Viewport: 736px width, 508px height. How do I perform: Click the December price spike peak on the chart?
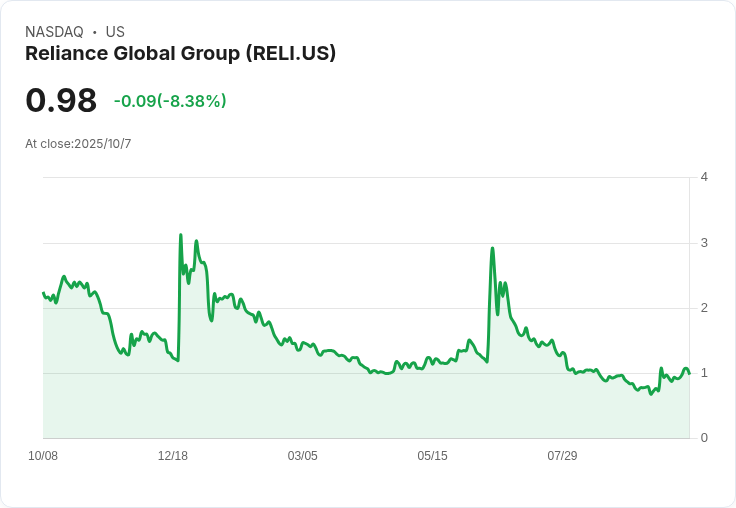tap(180, 235)
